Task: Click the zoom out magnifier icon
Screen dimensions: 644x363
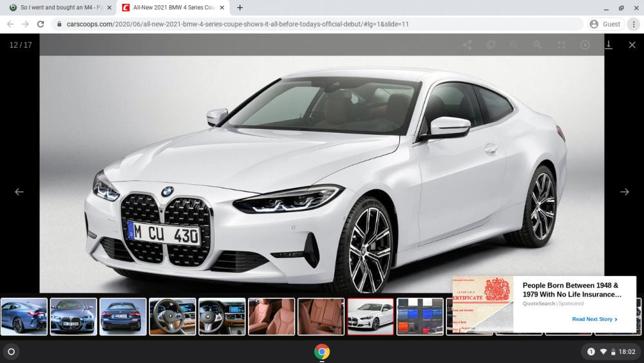Action: [x=514, y=44]
